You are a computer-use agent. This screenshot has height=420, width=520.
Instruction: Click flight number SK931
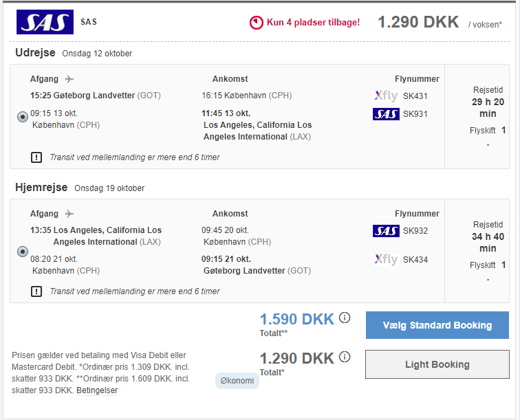415,114
